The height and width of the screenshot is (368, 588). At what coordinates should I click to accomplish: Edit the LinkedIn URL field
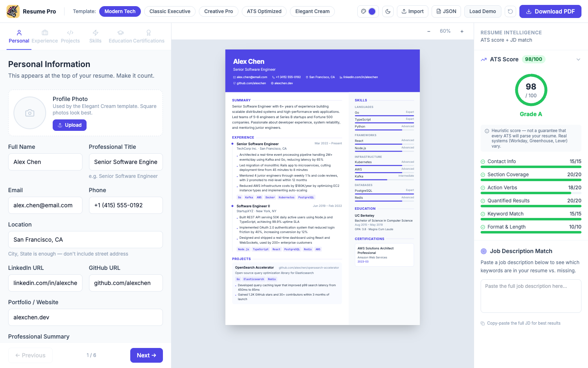[x=45, y=283]
